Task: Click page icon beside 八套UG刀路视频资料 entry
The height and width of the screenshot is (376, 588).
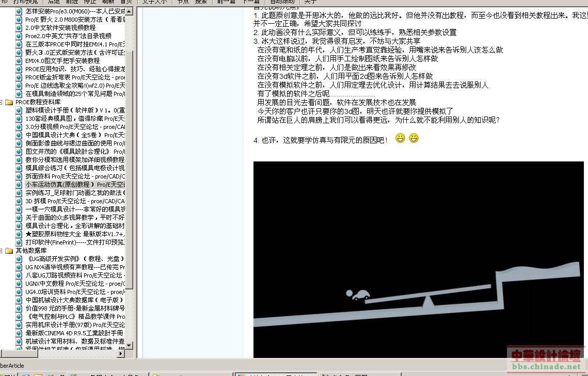Action: point(19,275)
